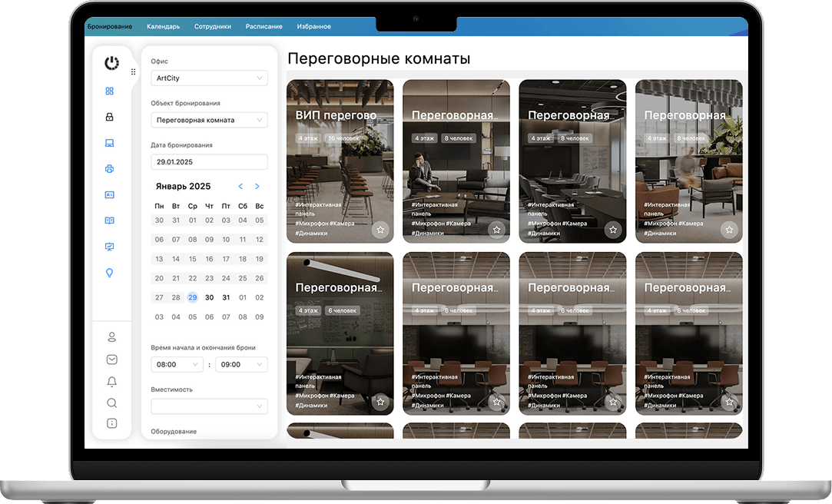
Task: Favorite the ВИП переговорная room with star
Action: pyautogui.click(x=380, y=230)
